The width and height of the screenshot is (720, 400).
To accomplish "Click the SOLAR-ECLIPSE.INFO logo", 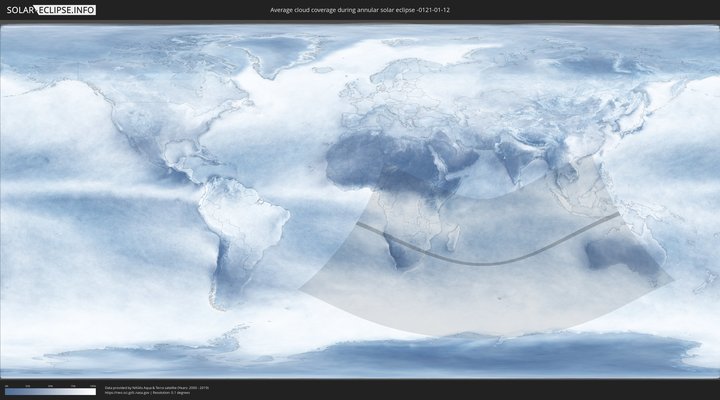I will coord(51,10).
